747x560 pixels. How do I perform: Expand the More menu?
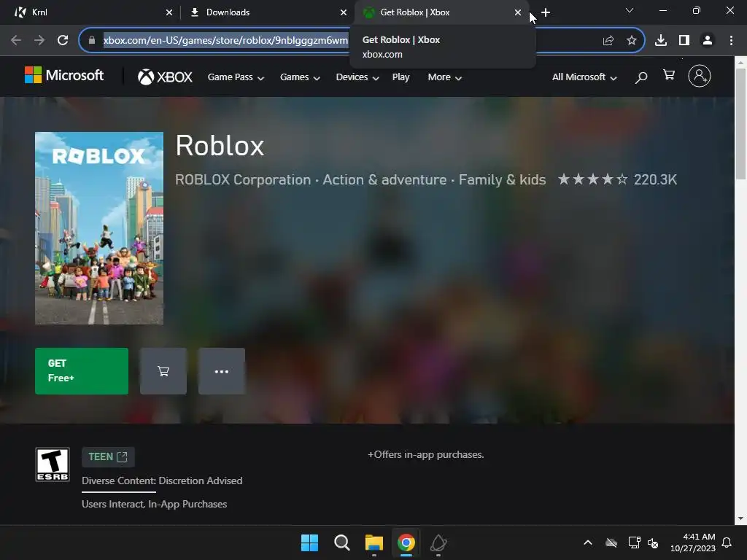coord(444,77)
